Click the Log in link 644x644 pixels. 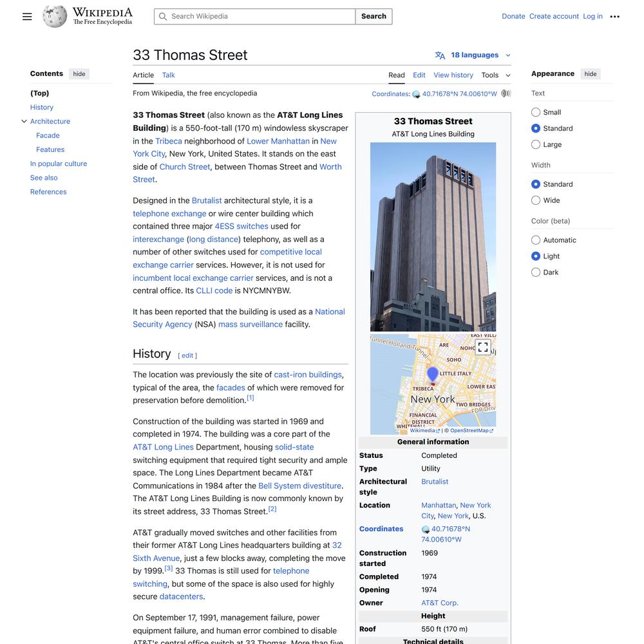pyautogui.click(x=592, y=17)
